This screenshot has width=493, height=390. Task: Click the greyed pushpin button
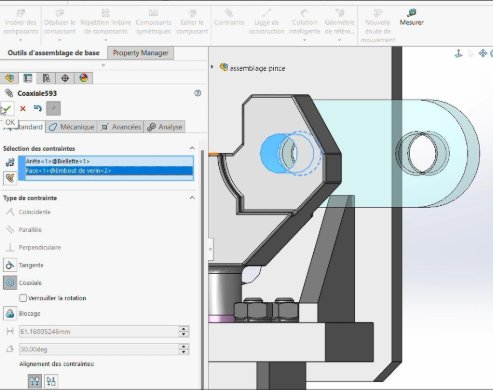click(53, 108)
